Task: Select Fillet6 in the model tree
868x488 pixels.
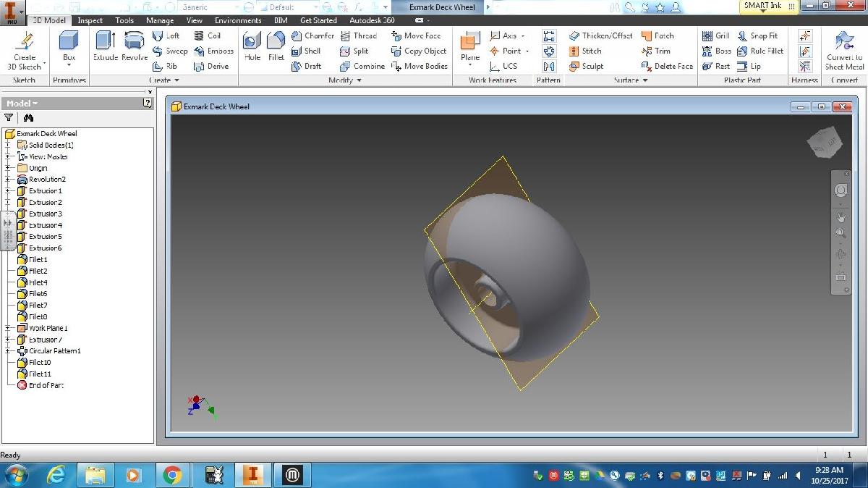Action: tap(38, 294)
